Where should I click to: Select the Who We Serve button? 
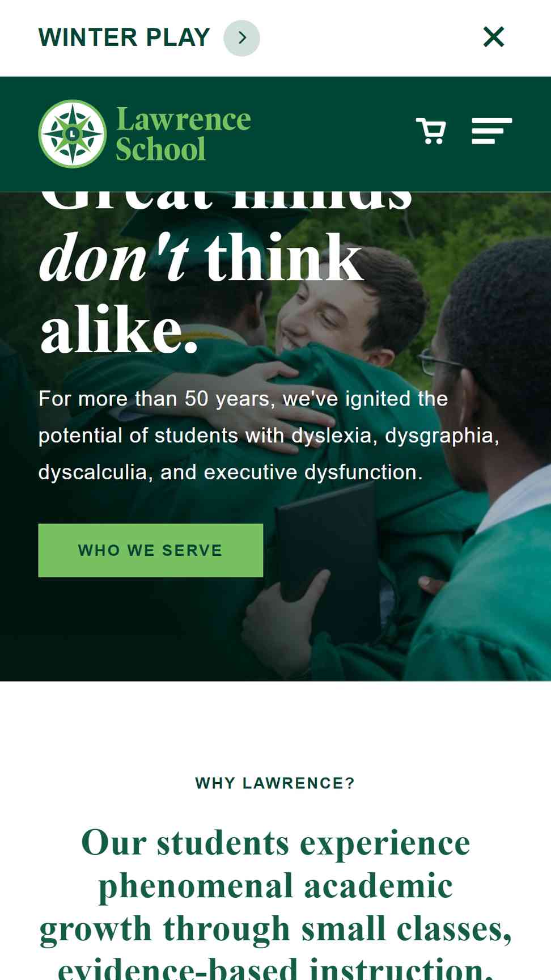(151, 550)
